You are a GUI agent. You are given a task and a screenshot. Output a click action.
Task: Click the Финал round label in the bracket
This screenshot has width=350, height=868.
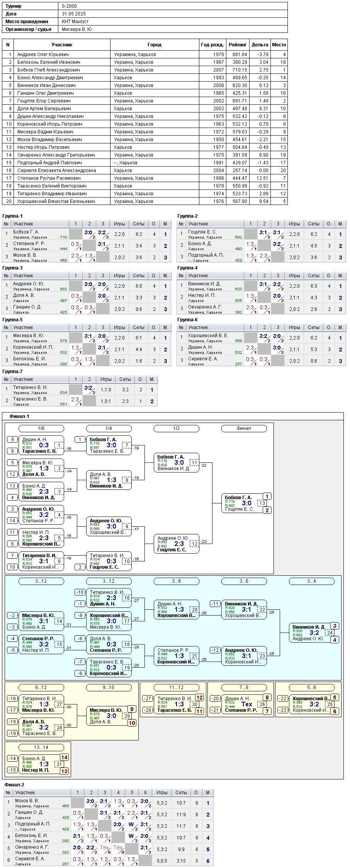point(244,428)
